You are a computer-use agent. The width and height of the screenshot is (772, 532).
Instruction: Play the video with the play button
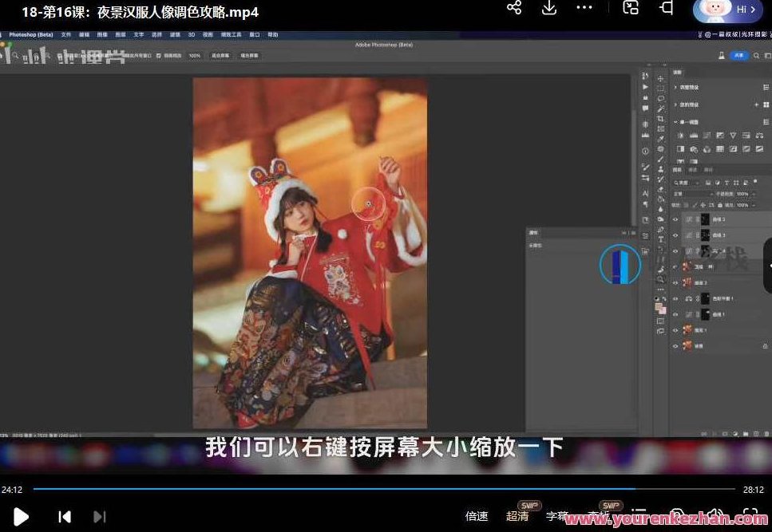pos(21,516)
